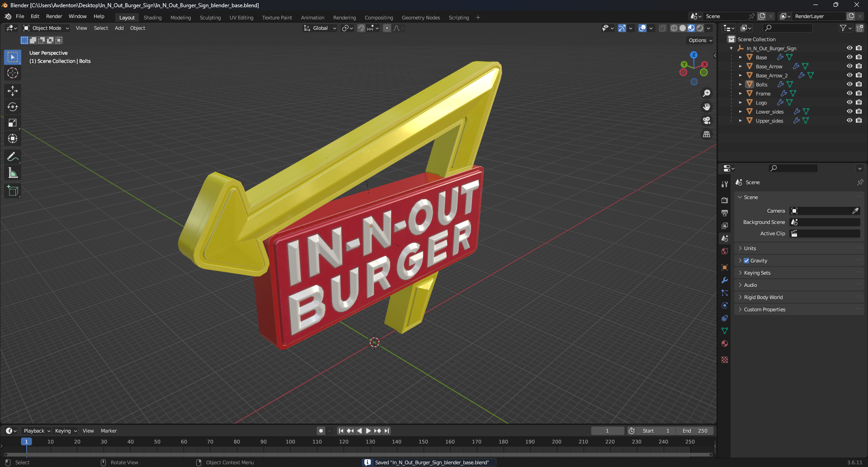Viewport: 868px width, 467px height.
Task: Switch to the Shading workspace tab
Action: tap(152, 18)
